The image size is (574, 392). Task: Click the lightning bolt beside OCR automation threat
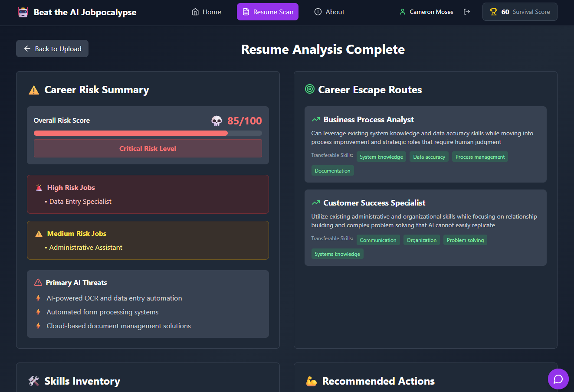(38, 298)
